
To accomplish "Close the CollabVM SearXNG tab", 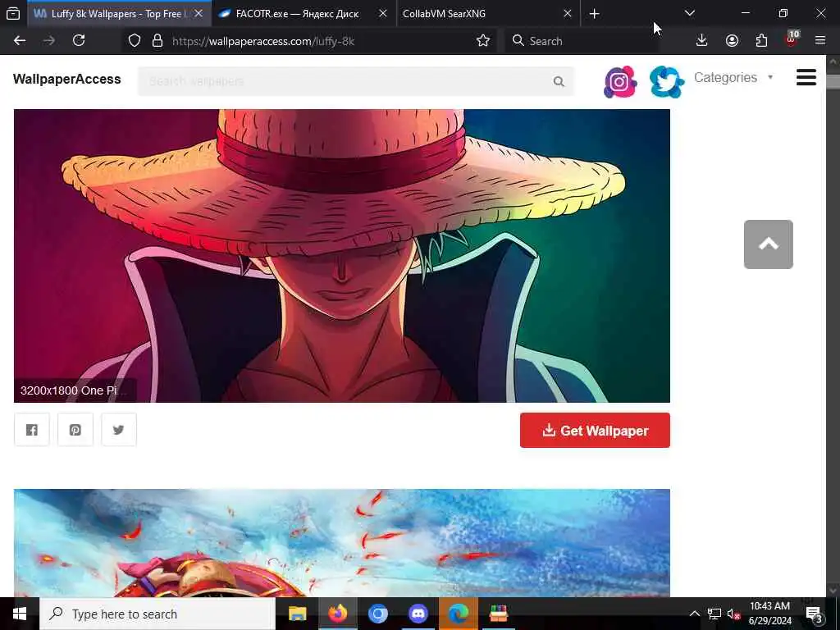I will [x=568, y=13].
